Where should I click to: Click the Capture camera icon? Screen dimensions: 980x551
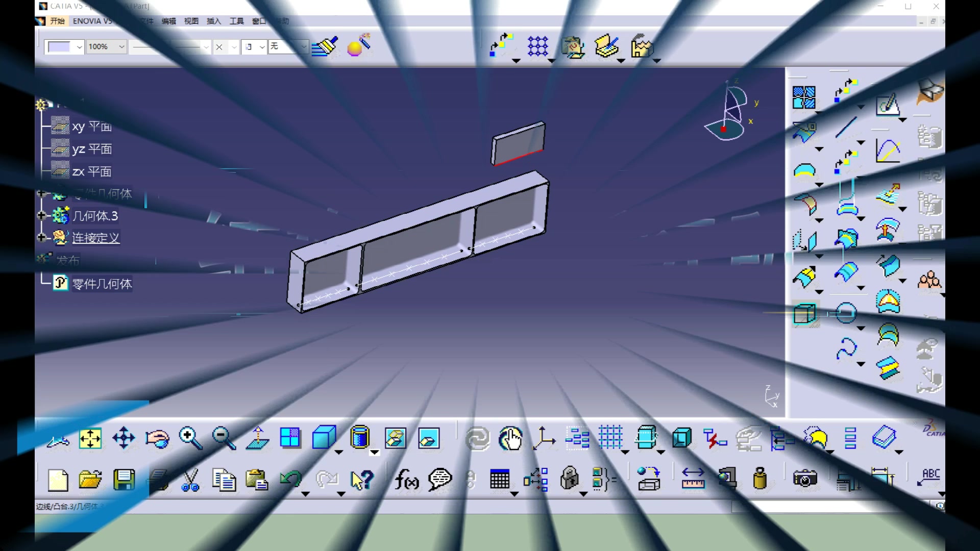click(805, 479)
